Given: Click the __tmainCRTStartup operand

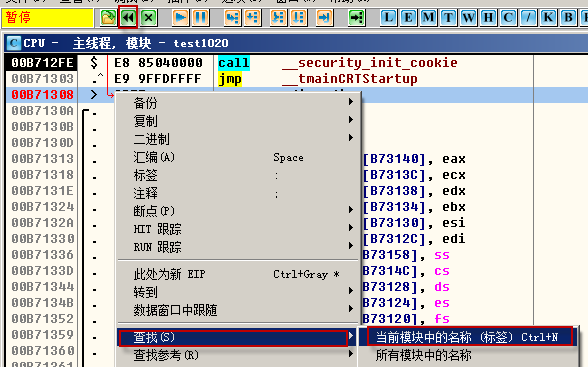Looking at the screenshot, I should 350,79.
